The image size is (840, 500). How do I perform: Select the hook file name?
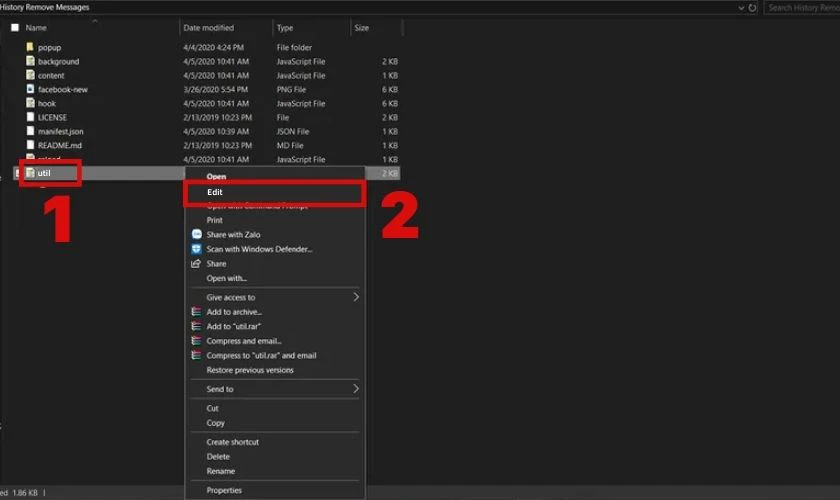click(47, 103)
